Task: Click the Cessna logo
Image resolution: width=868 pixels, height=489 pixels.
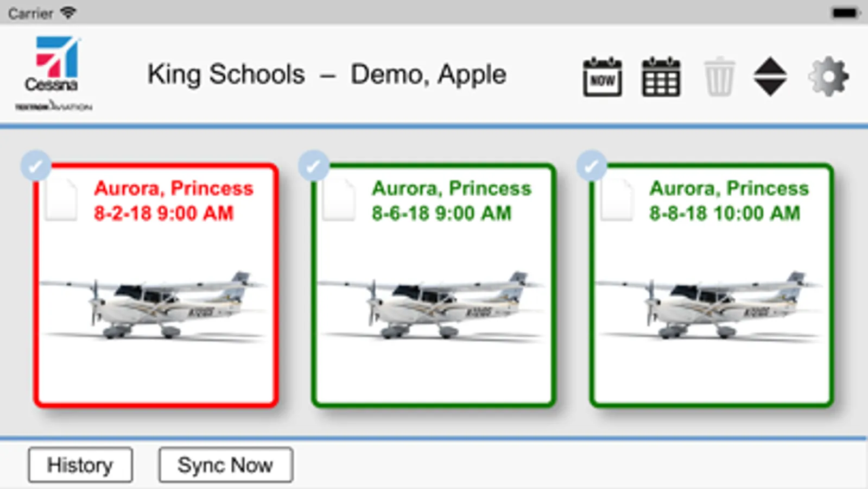Action: (x=53, y=73)
